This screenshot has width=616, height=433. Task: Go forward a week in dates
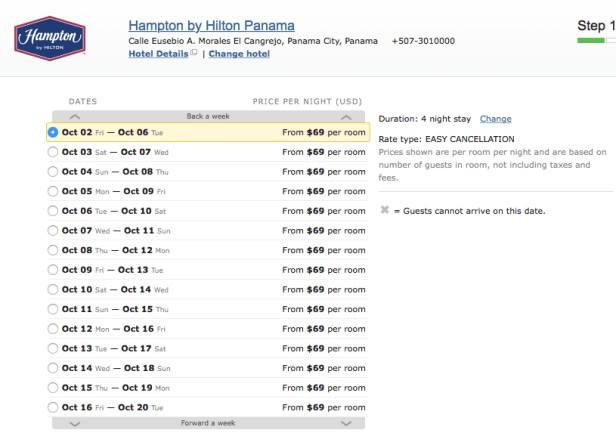(x=208, y=423)
